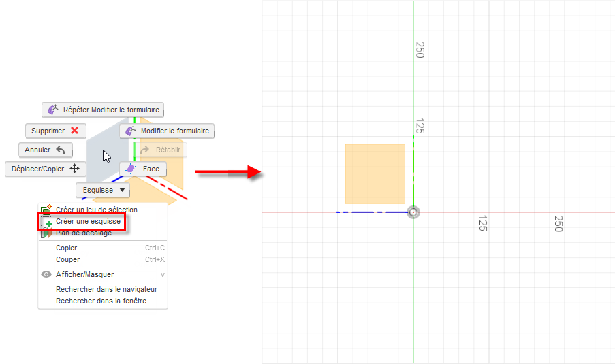Choose Rechercher dans le navigateur
The height and width of the screenshot is (364, 615).
[106, 289]
